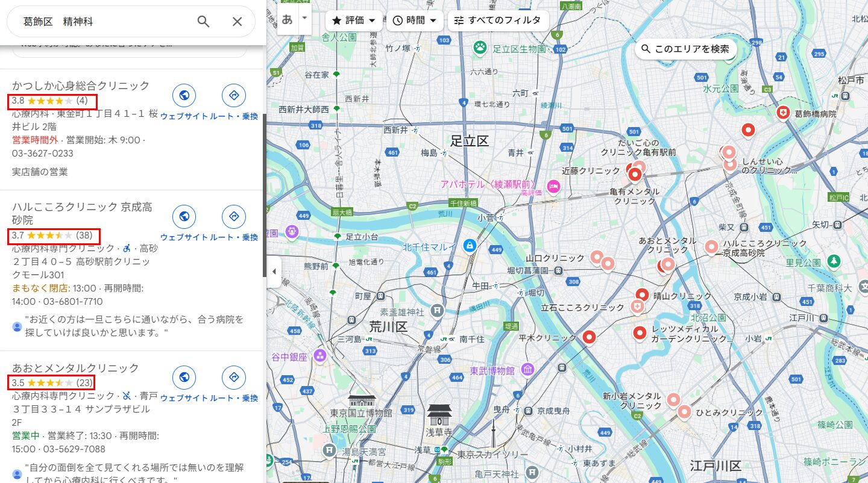Select the ハルこころクリニック 京成高砂院 result title
Screen dimensions: 868x483
click(83, 213)
